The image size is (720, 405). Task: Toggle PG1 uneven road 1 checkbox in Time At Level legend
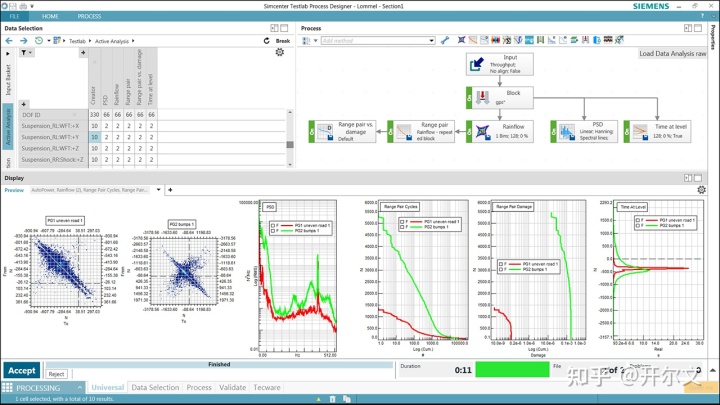[638, 220]
